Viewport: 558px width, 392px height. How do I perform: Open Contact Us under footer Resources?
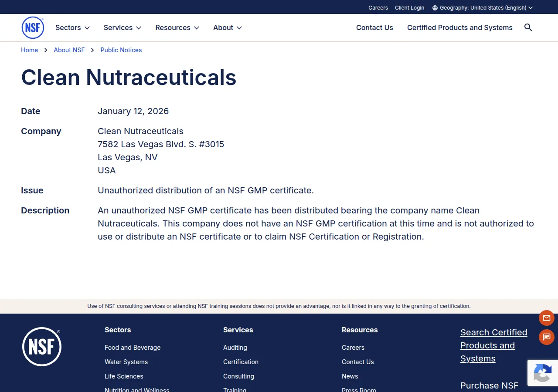(x=358, y=362)
